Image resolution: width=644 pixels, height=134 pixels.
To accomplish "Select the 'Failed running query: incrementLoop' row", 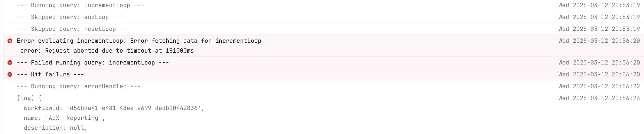I will (x=323, y=63).
